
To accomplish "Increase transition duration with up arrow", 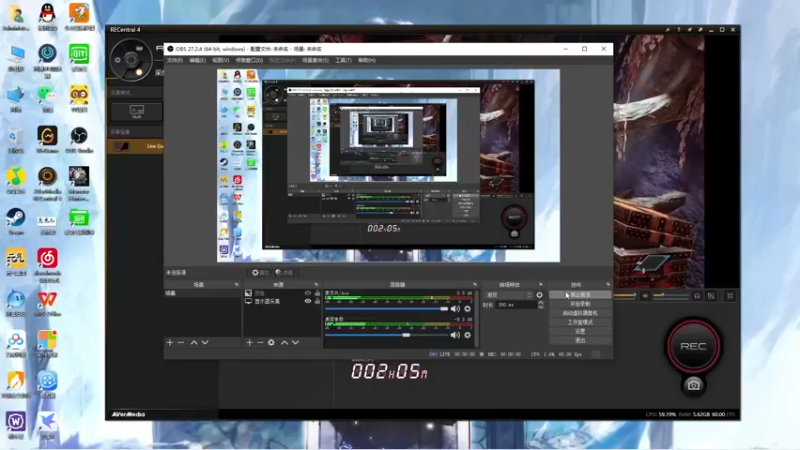I will point(541,303).
